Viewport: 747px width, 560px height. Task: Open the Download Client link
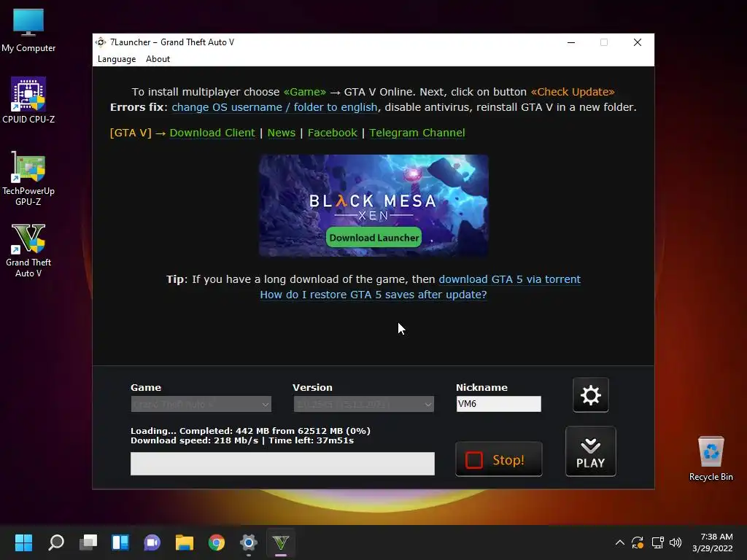(x=212, y=133)
